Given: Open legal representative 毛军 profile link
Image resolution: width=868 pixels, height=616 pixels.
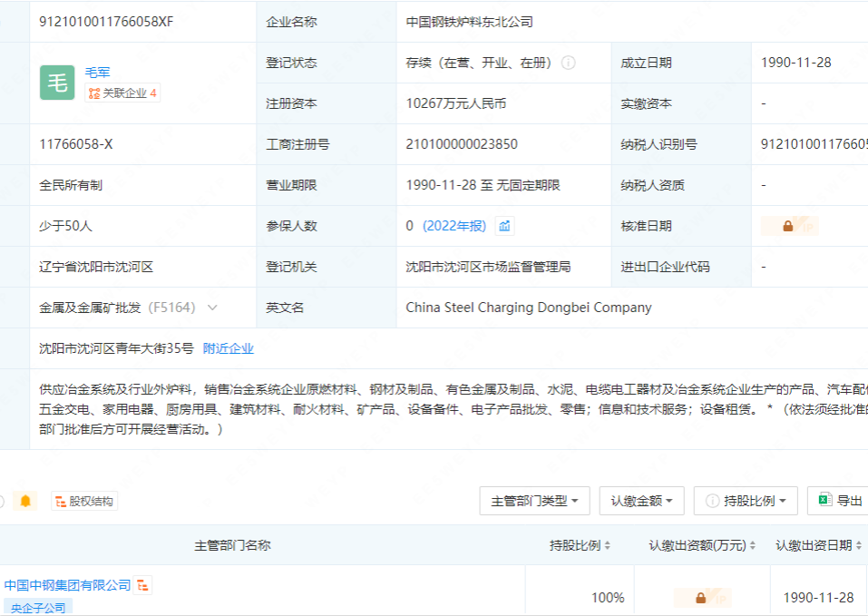Looking at the screenshot, I should click(x=97, y=73).
